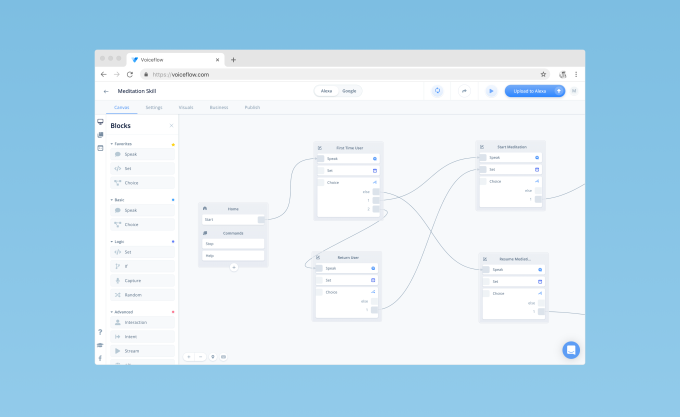Switch platform toggle to Alexa
This screenshot has height=417, width=680.
tap(326, 91)
